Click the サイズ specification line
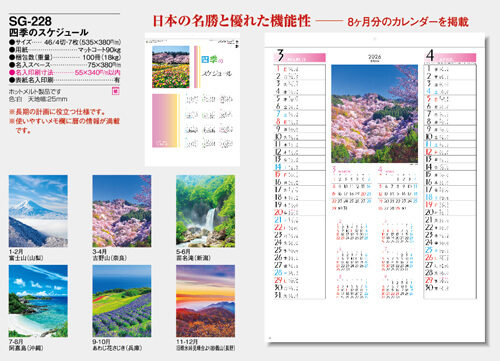The width and height of the screenshot is (500, 361). (65, 42)
